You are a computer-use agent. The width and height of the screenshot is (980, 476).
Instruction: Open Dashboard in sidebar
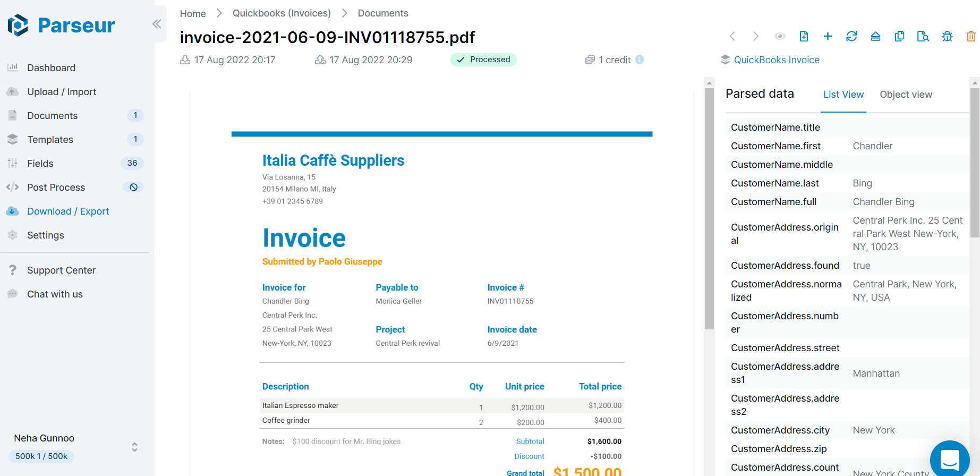51,68
